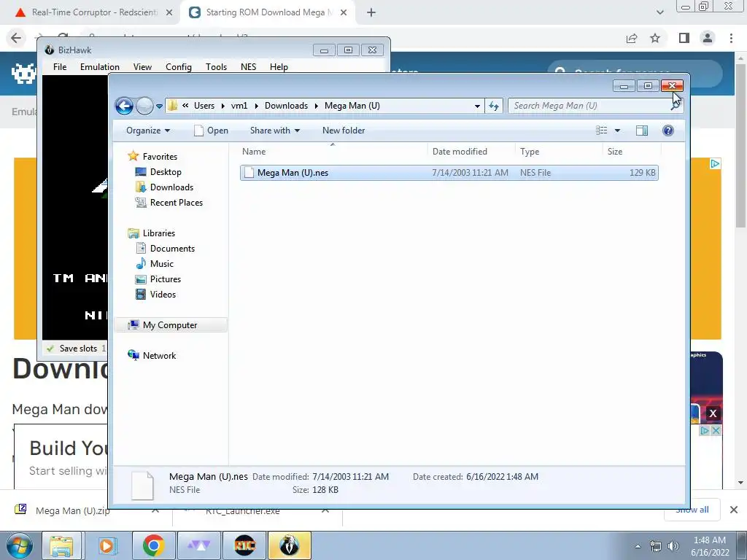Viewport: 747px width, 560px height.
Task: Click the search magnifier in Explorer
Action: click(x=675, y=106)
